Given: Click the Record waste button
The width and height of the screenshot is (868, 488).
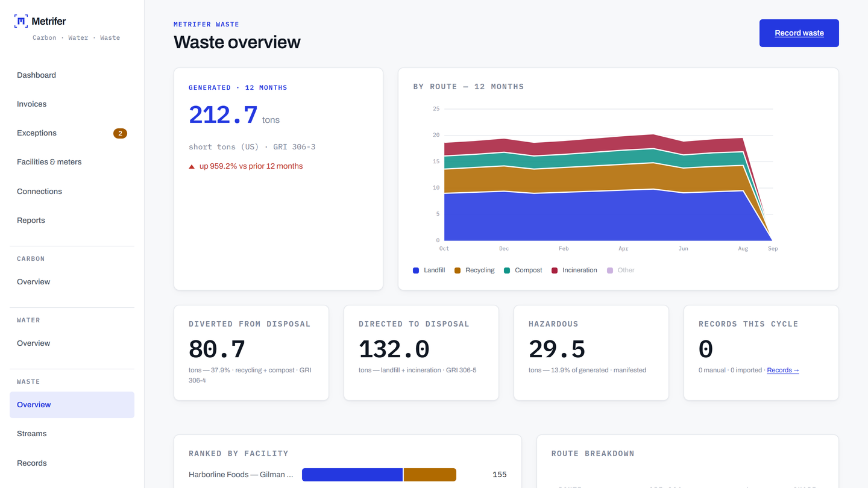Looking at the screenshot, I should tap(799, 33).
